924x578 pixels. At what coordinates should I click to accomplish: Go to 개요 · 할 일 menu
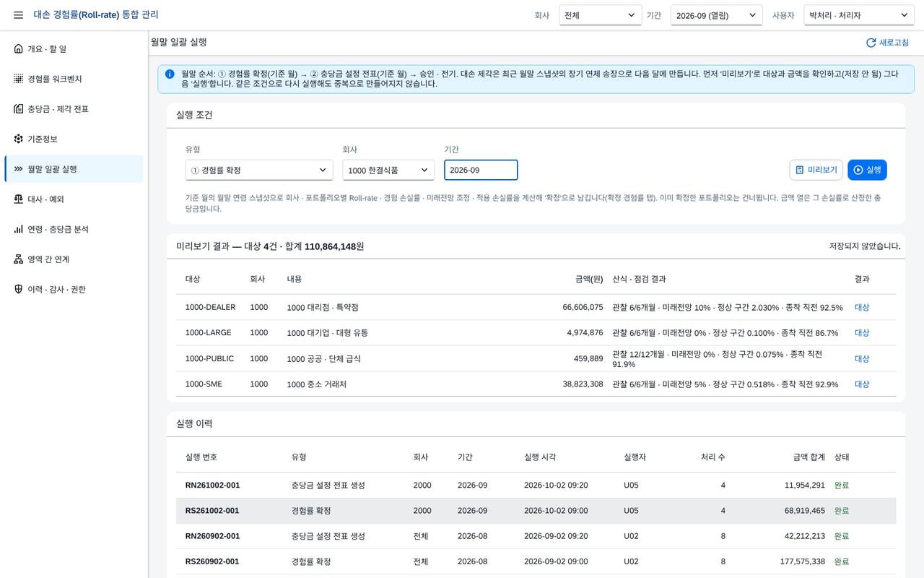pos(74,48)
